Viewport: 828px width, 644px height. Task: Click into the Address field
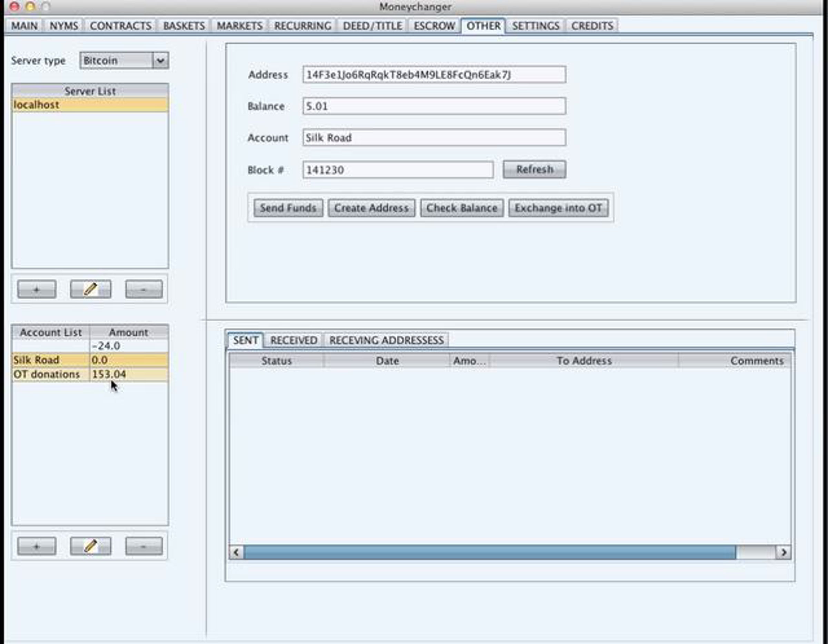[434, 74]
